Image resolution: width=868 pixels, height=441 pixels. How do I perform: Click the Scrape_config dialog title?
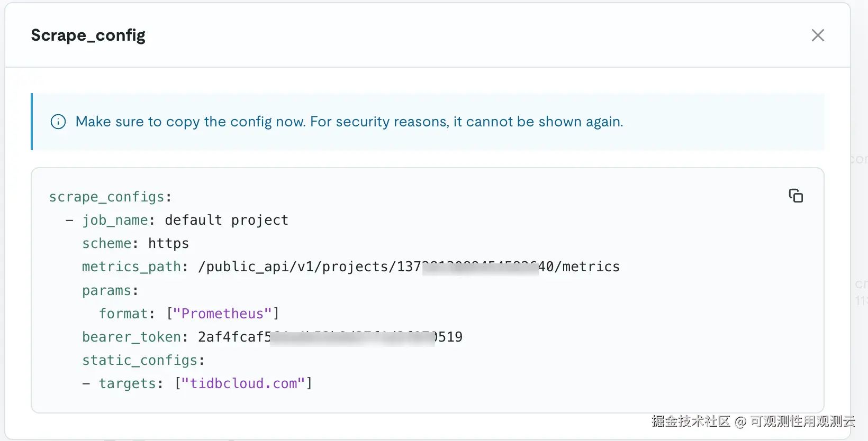[88, 35]
